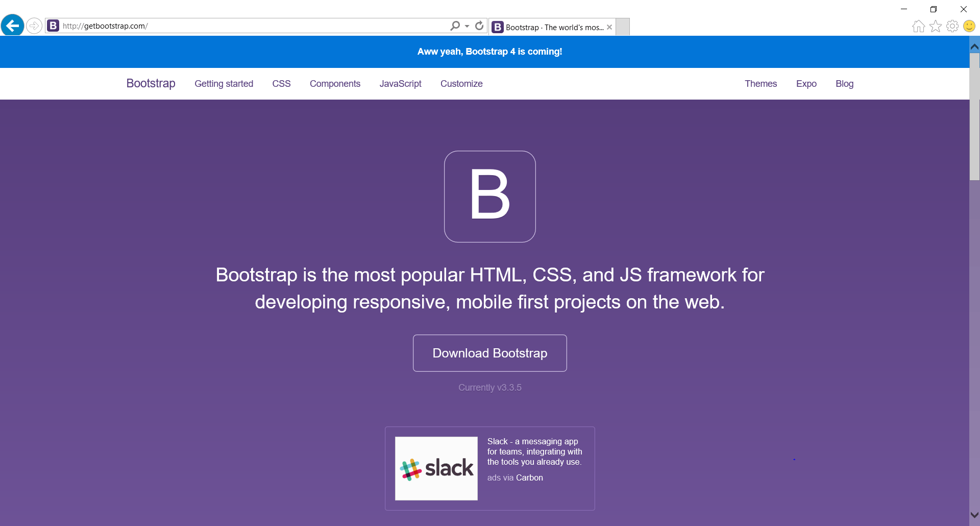
Task: Click the Home icon in the browser toolbar
Action: coord(918,26)
